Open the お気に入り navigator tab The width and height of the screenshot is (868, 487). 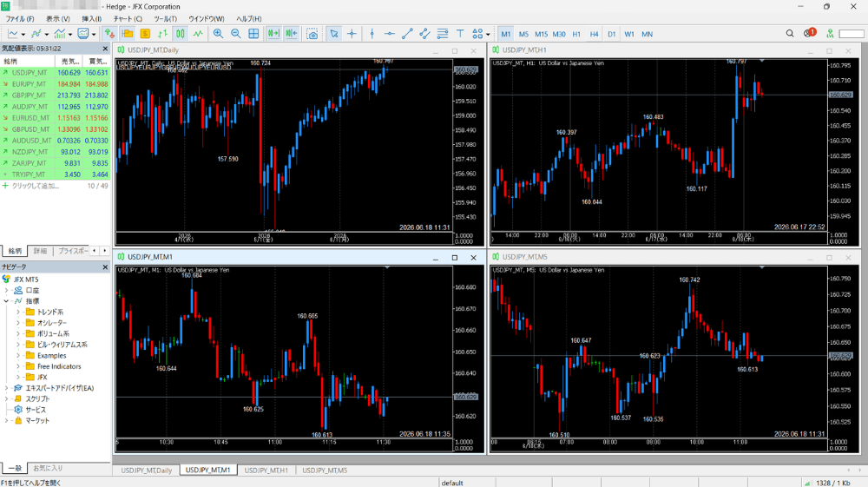(x=48, y=468)
